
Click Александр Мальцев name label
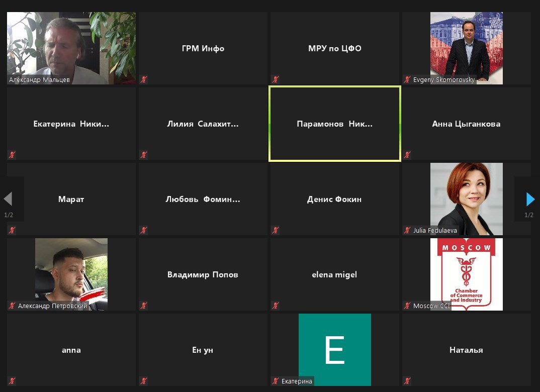click(39, 79)
